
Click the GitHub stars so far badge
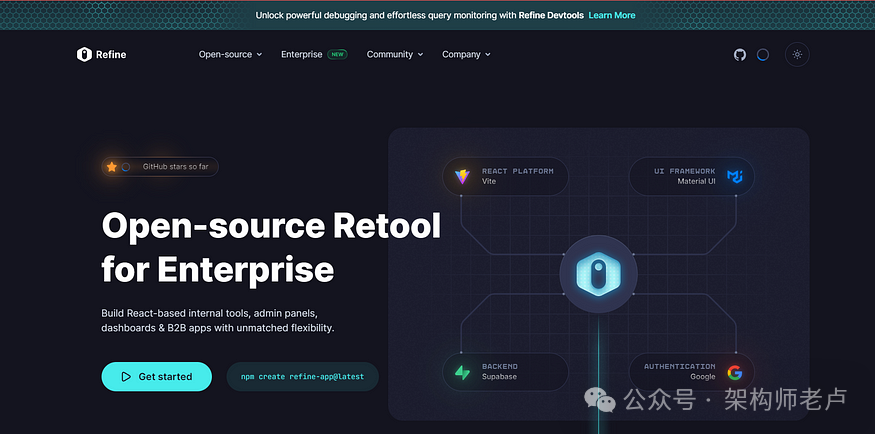pos(160,167)
